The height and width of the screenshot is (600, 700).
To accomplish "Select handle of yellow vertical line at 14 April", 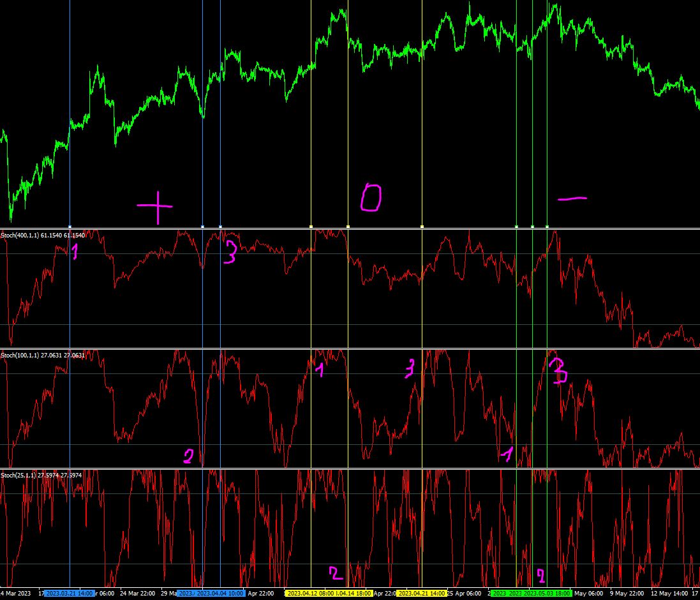I will tap(348, 227).
